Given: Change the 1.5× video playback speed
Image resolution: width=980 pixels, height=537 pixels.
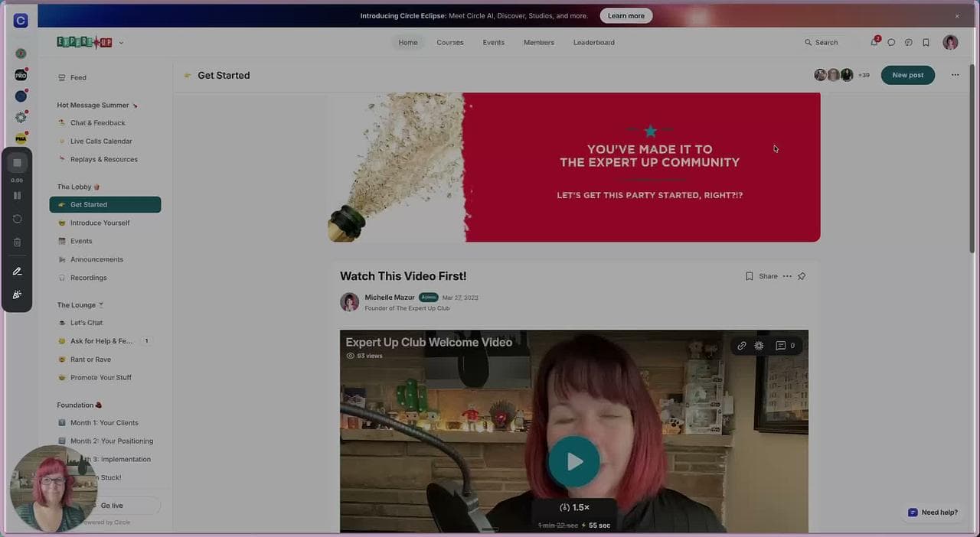Looking at the screenshot, I should click(574, 507).
